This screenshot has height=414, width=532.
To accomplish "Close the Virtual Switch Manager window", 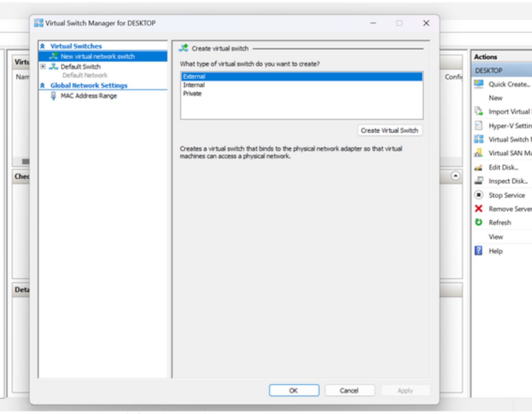I will (426, 23).
